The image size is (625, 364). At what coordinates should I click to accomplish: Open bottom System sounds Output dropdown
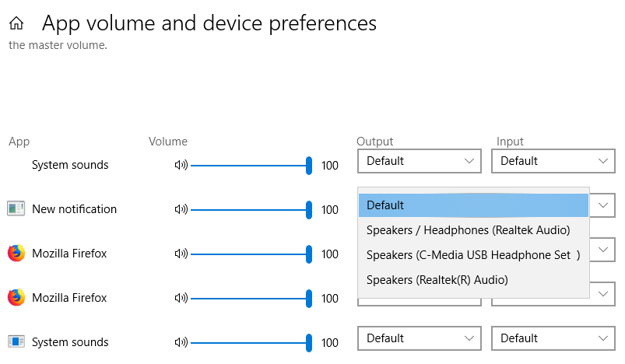(420, 338)
